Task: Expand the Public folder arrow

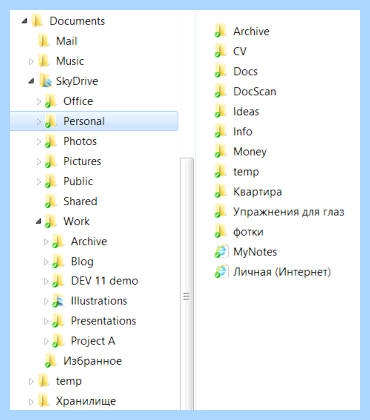Action: 39,181
